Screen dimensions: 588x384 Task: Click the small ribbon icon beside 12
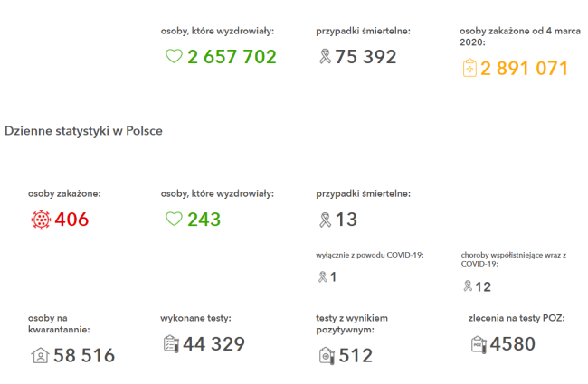pos(468,286)
